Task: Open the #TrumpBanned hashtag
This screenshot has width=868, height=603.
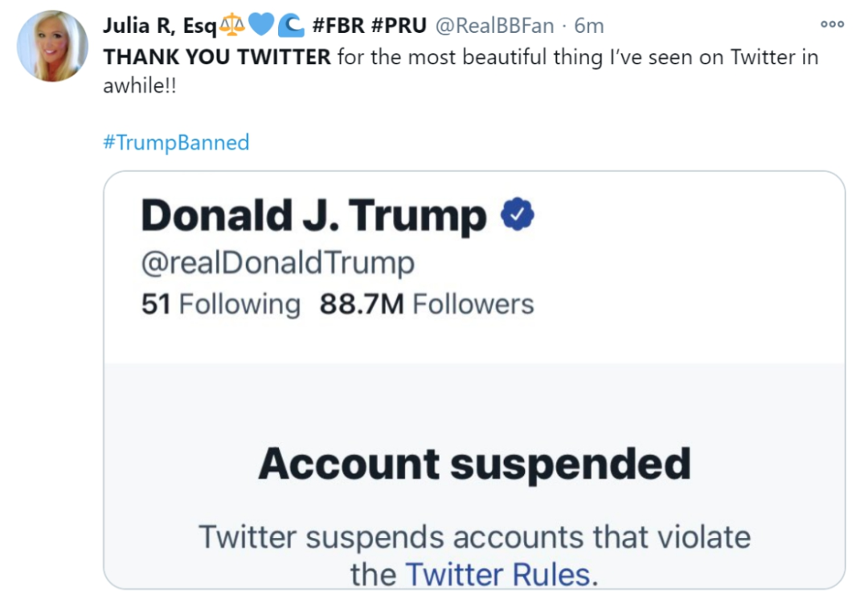Action: pyautogui.click(x=176, y=142)
